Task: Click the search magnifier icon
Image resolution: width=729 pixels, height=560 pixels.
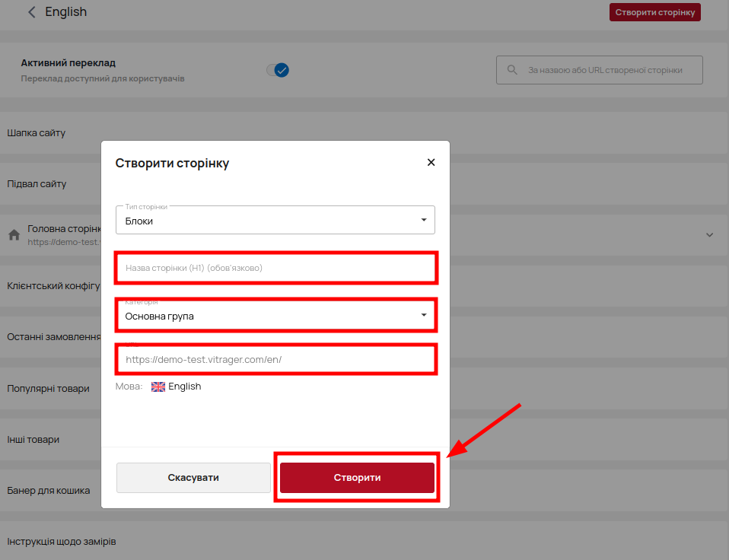Action: pos(512,70)
